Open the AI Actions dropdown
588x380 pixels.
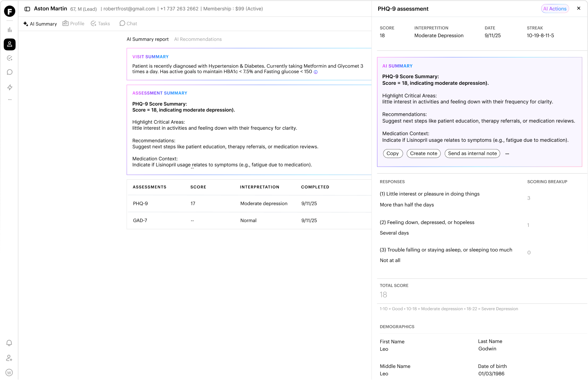pyautogui.click(x=555, y=9)
